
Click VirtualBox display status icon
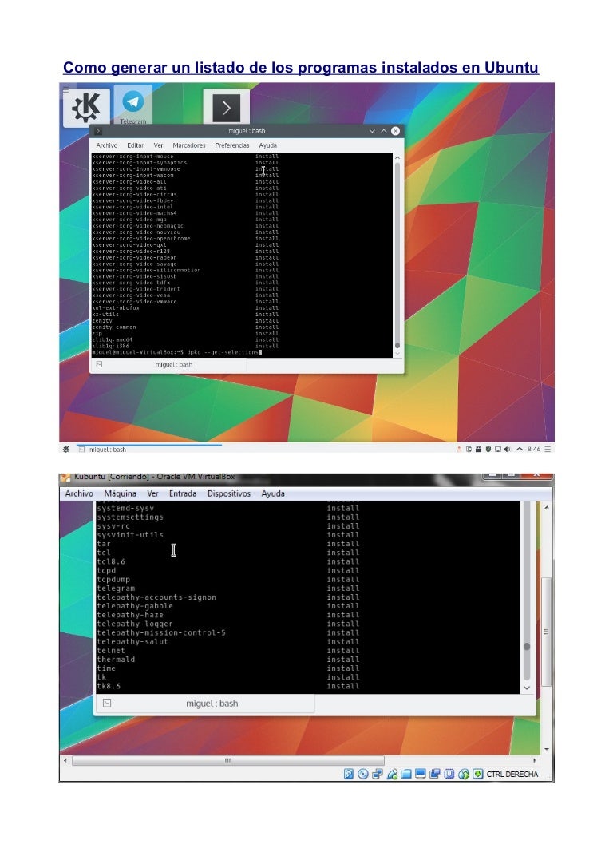(421, 774)
